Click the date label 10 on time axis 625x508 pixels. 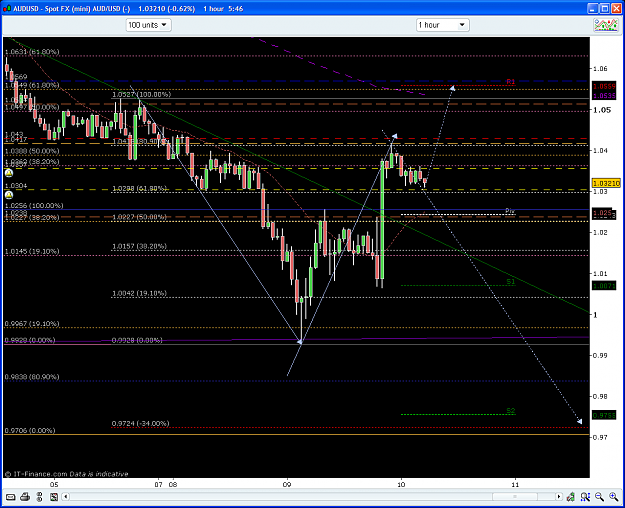[x=401, y=485]
